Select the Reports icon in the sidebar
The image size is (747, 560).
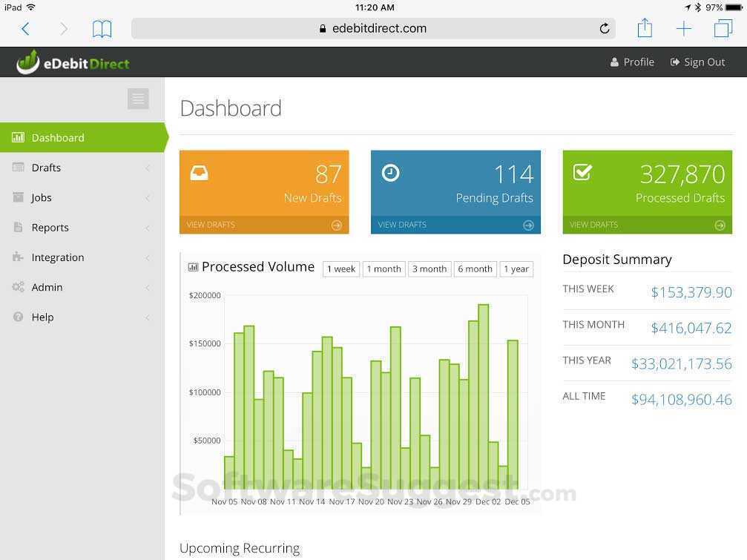(x=18, y=227)
